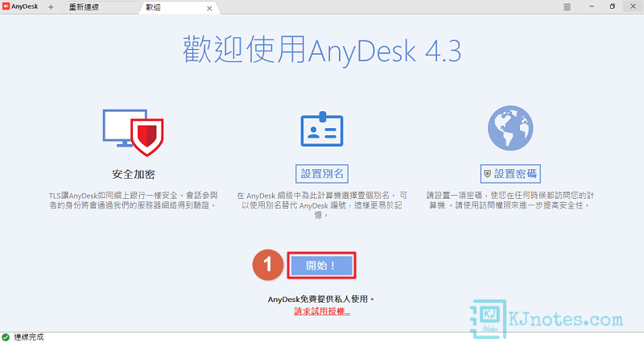The height and width of the screenshot is (343, 644).
Task: Open the 設置別名 link
Action: click(321, 173)
